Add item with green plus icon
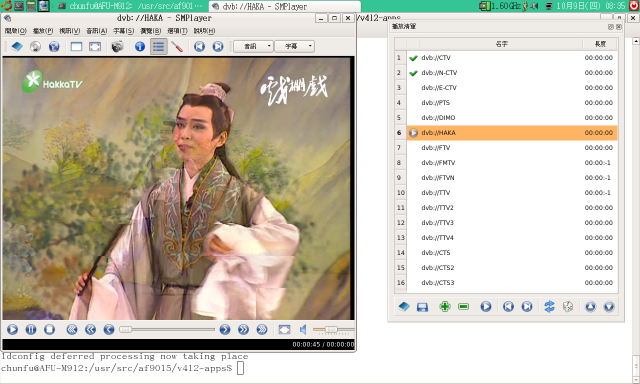640x384 pixels. pyautogui.click(x=444, y=306)
